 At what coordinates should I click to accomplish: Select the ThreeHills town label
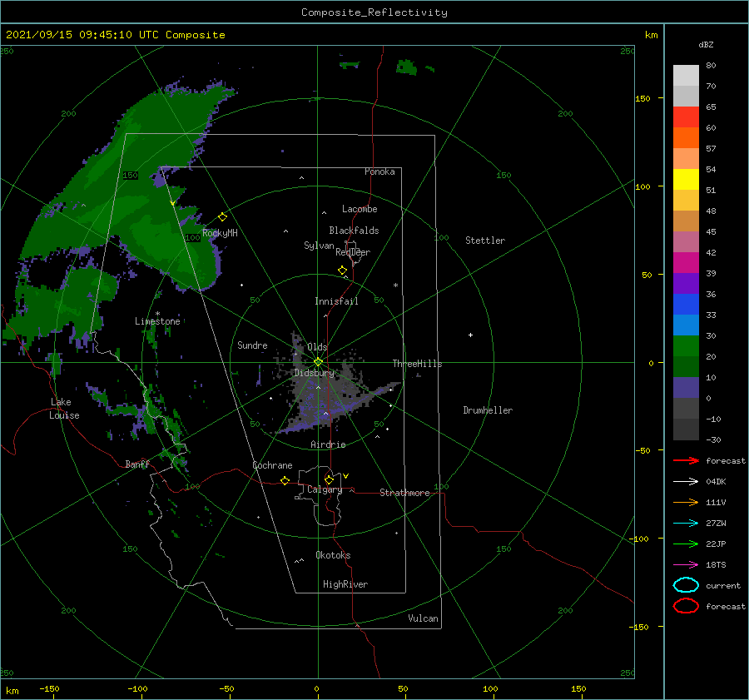(418, 364)
